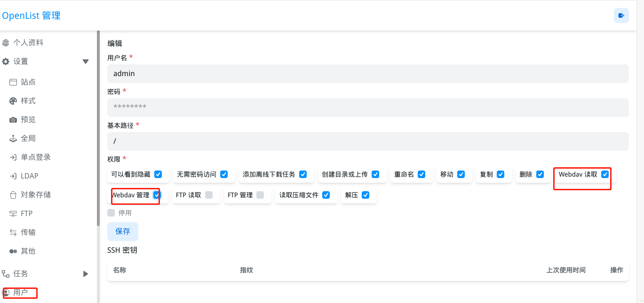Screen dimensions: 644x303
Task: Open the 其他 settings page
Action: (x=28, y=251)
